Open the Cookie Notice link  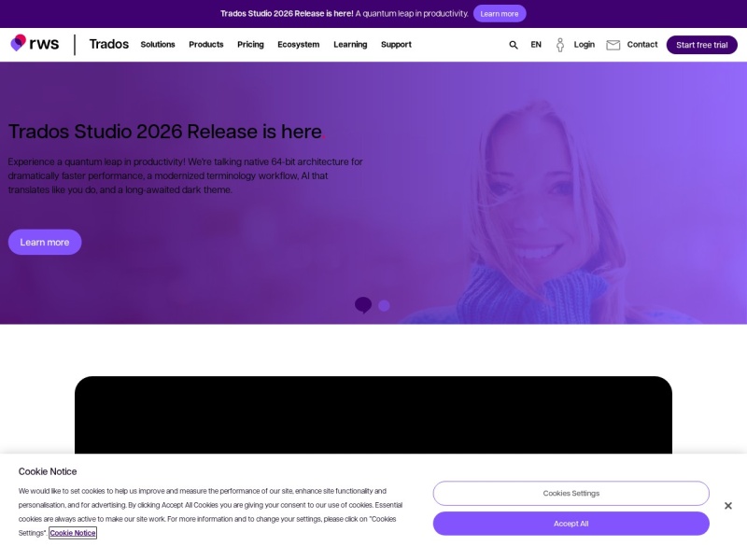pos(73,533)
